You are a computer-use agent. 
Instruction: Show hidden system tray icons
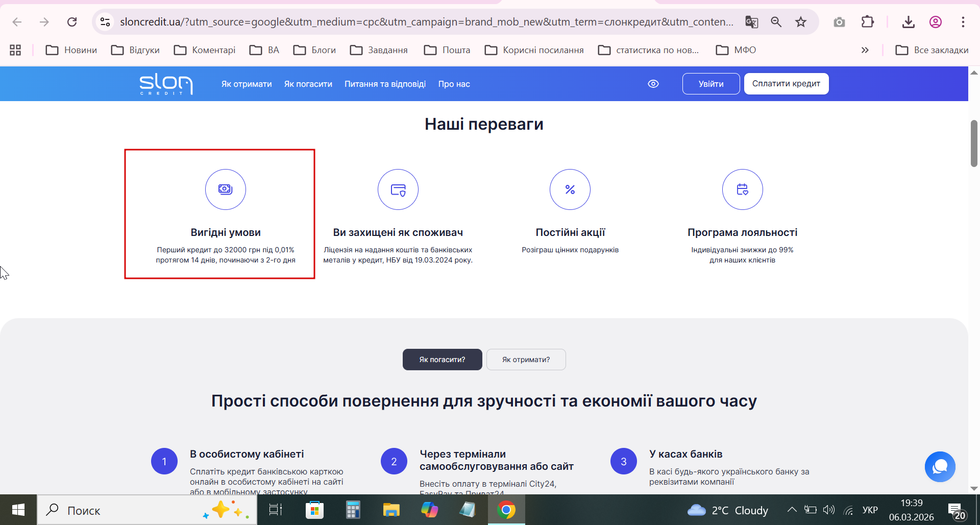pos(792,510)
